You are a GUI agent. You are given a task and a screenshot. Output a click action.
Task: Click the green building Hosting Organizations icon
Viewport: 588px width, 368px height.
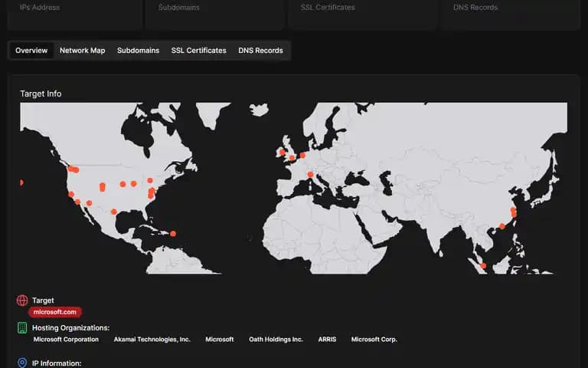22,328
